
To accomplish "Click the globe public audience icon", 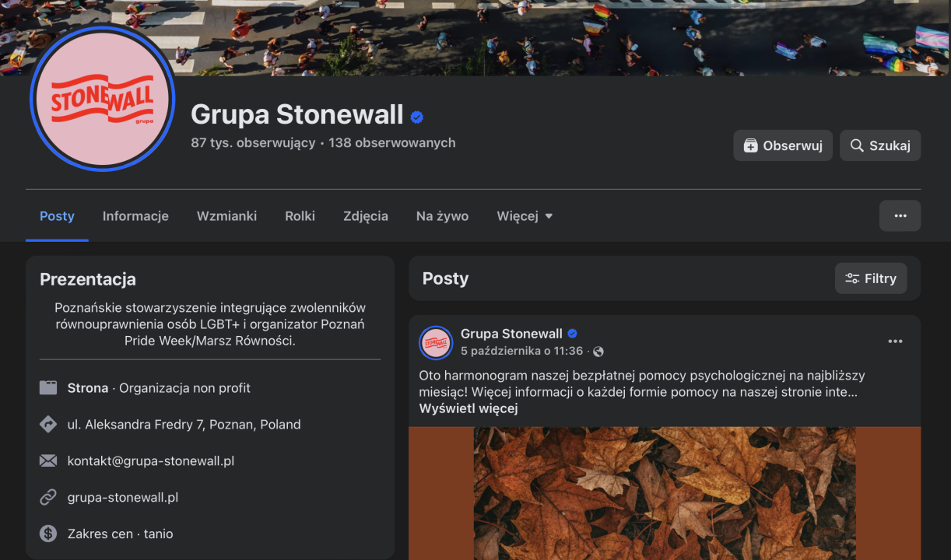I will (x=598, y=352).
